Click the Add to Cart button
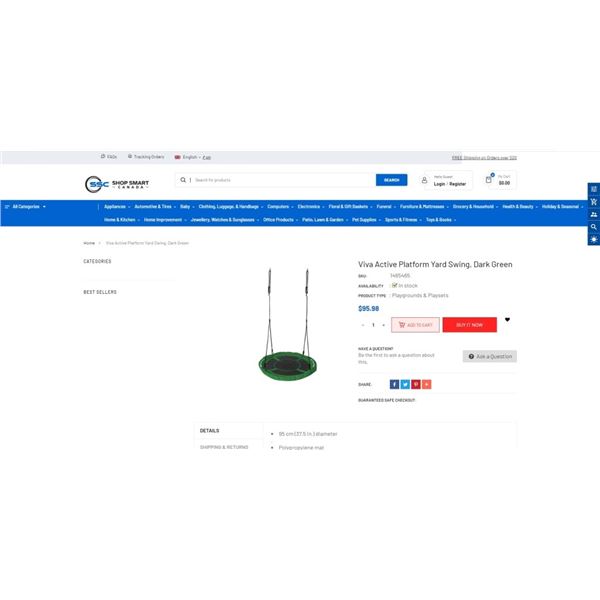This screenshot has height=600, width=600. 415,325
